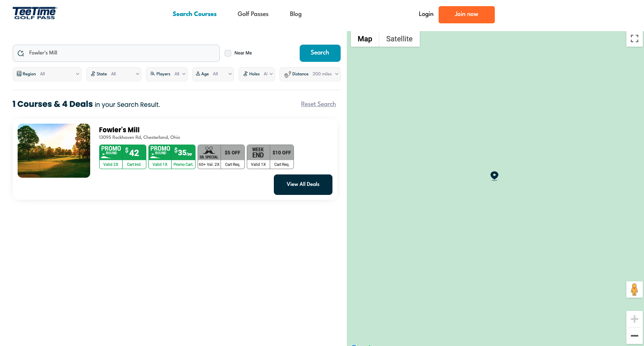This screenshot has height=346, width=644.
Task: Click the teal Search button
Action: (320, 53)
